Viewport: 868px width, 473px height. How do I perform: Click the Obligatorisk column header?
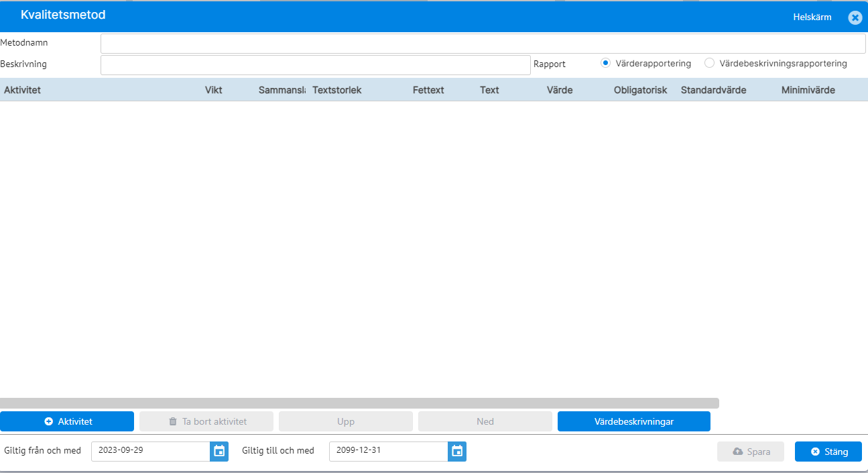tap(641, 90)
